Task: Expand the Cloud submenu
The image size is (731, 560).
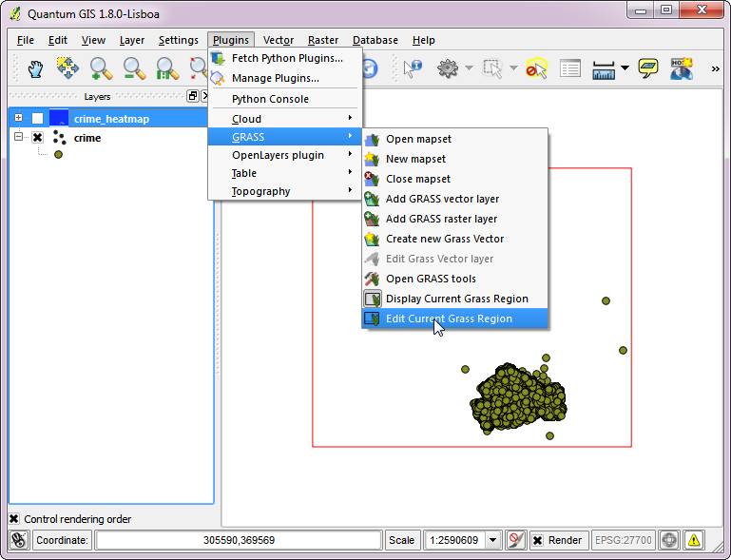Action: [285, 119]
